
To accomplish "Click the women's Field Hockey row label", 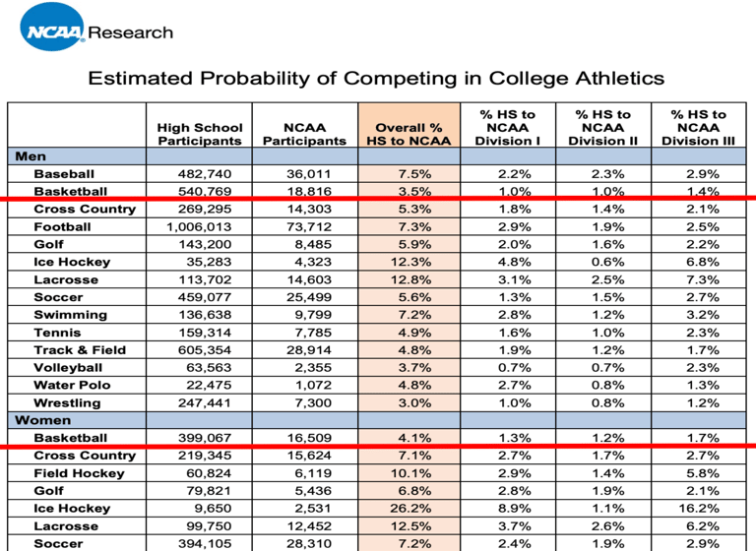I will (79, 473).
